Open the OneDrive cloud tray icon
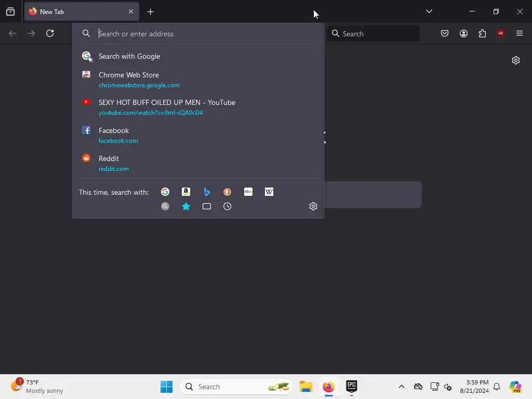 418,387
